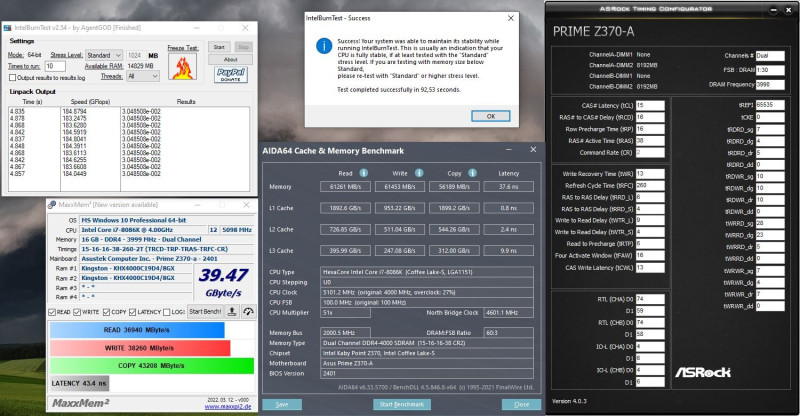This screenshot has width=800, height=416.
Task: Click the info icon next to Write in AIDA64
Action: pyautogui.click(x=419, y=173)
